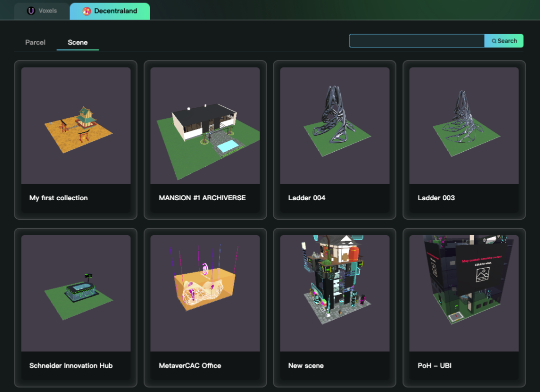Click the 'New scene' title

coord(306,366)
